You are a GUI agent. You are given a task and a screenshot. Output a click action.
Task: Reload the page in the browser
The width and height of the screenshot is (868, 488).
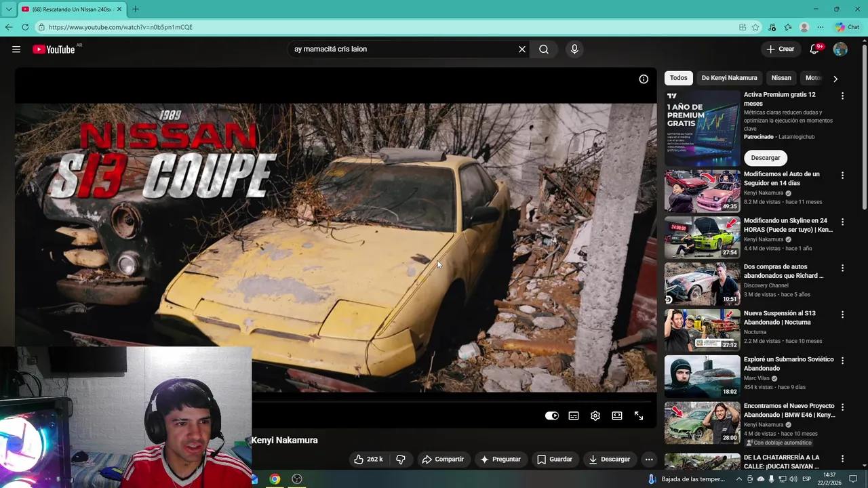pos(25,27)
